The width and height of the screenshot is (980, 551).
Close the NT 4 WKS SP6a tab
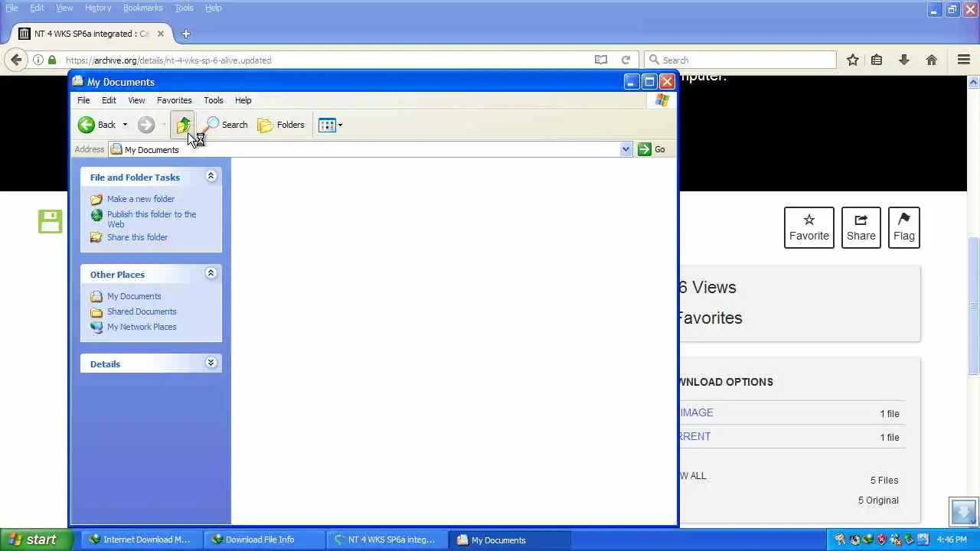click(x=161, y=34)
